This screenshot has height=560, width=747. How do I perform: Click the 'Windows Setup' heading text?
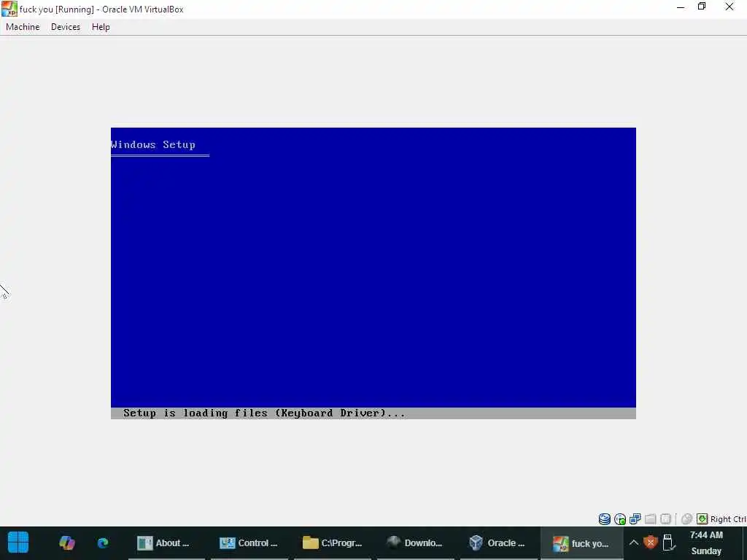click(153, 145)
